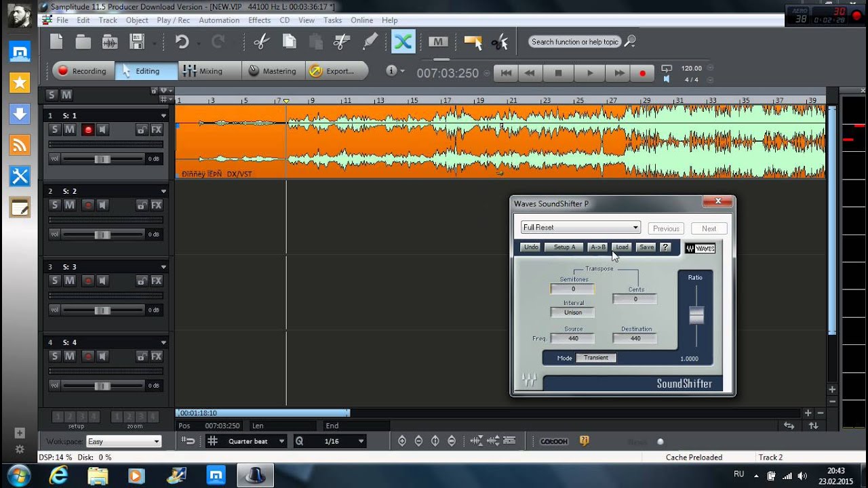Lock track S: 1 with the padlock icon
This screenshot has height=488, width=868.
click(141, 129)
